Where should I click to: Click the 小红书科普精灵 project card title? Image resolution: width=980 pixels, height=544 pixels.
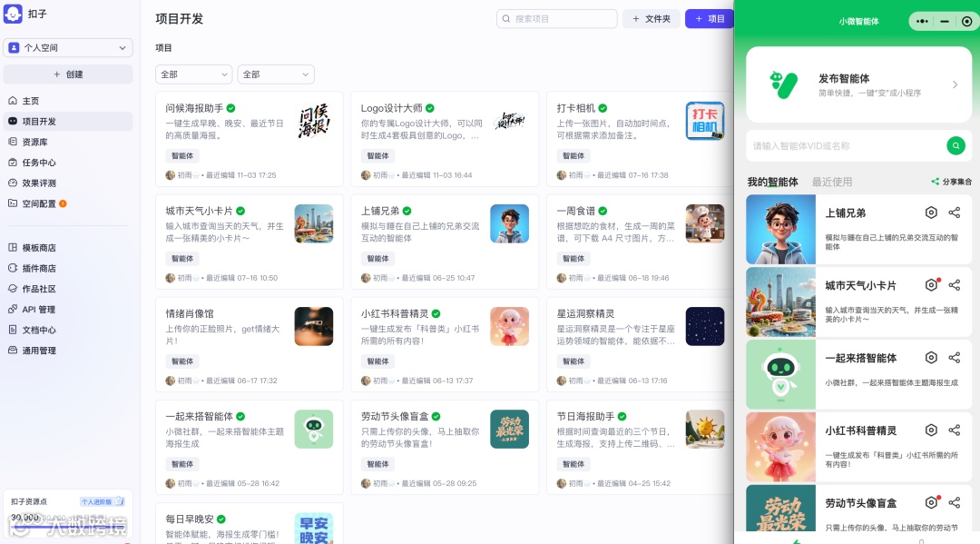[x=395, y=314]
